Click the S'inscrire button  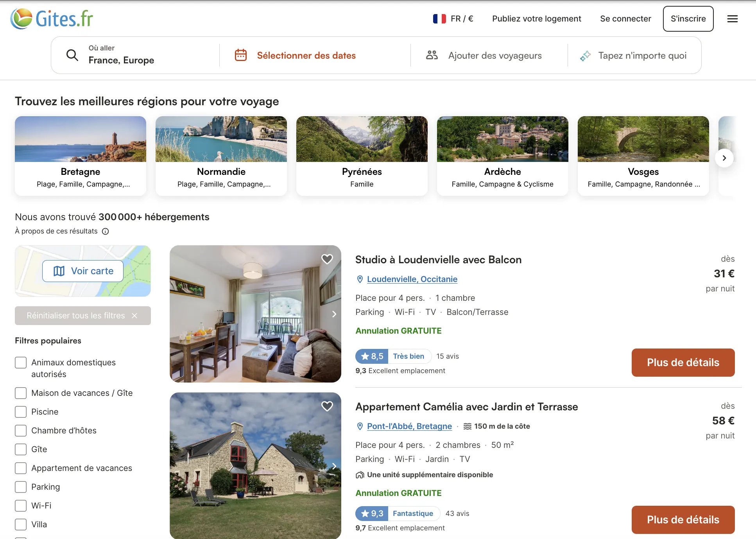(688, 19)
